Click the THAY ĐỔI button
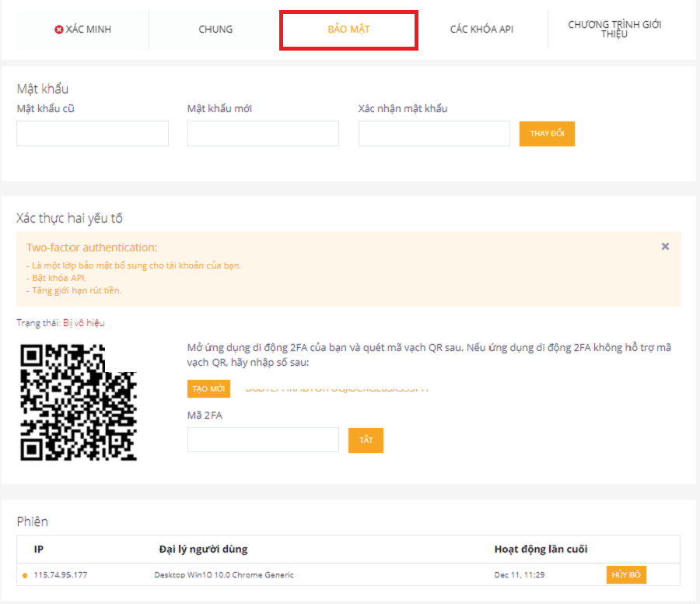Screen dimensions: 700x604 (547, 134)
